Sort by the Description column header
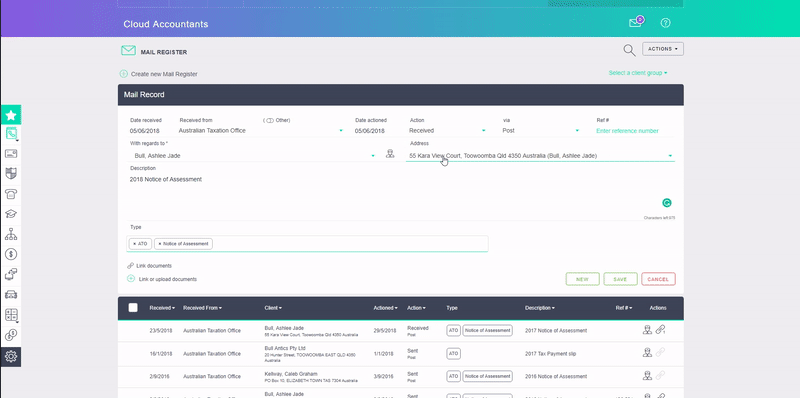This screenshot has height=398, width=800. [540, 308]
